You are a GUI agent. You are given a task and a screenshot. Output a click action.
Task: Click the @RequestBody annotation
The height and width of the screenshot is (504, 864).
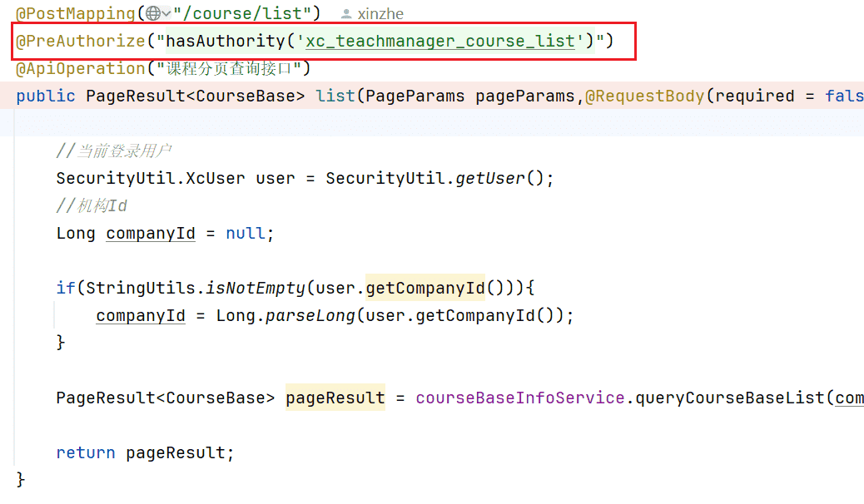click(644, 96)
